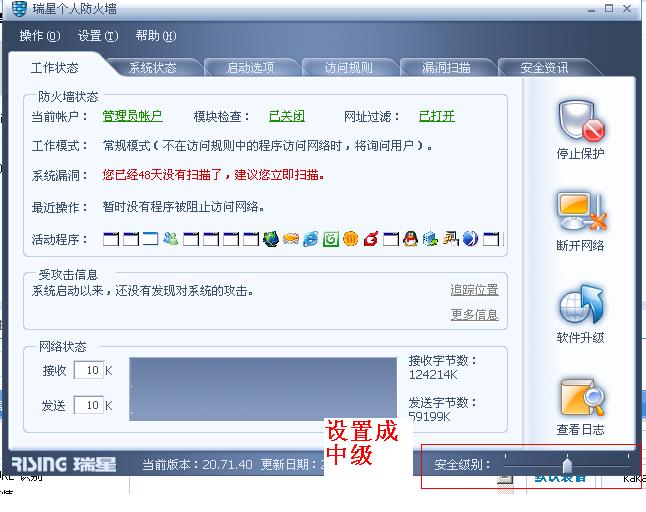Click the Disconnect Network (断开网络) icon
Image resolution: width=646 pixels, height=512 pixels.
click(x=581, y=211)
